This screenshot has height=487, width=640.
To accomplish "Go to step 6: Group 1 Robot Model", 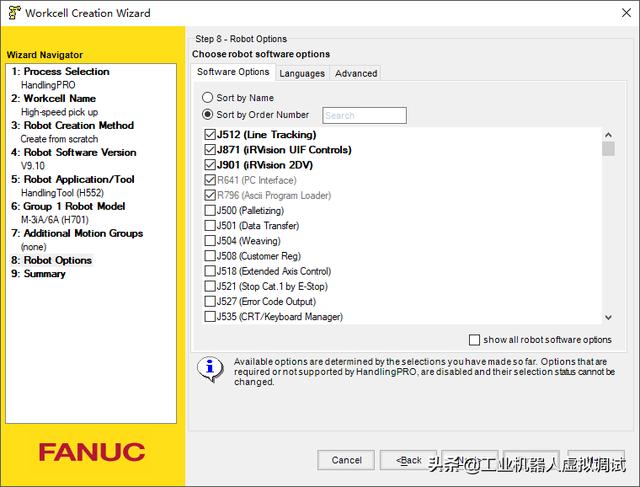I will point(68,206).
